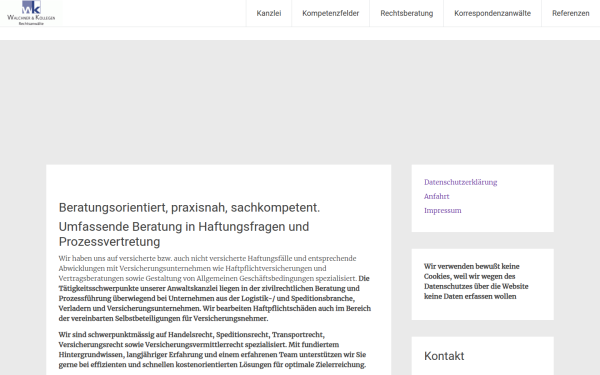Go to Korrespondenzanwälte page
Image resolution: width=600 pixels, height=375 pixels.
[492, 13]
